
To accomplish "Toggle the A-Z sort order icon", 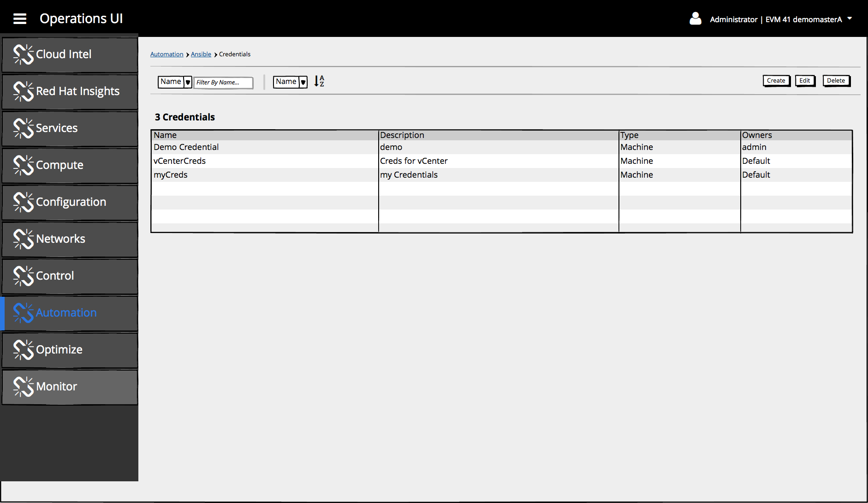I will click(319, 81).
